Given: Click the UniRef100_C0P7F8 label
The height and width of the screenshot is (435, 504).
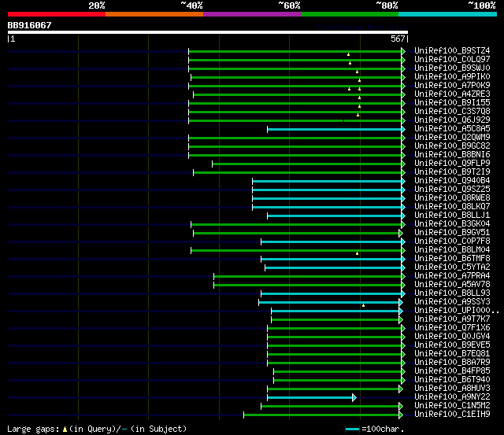Looking at the screenshot, I should [x=452, y=241].
